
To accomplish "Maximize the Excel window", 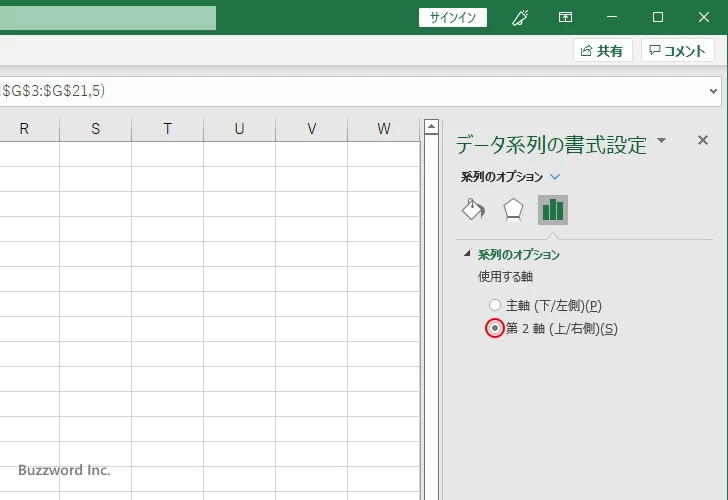I will pos(657,17).
